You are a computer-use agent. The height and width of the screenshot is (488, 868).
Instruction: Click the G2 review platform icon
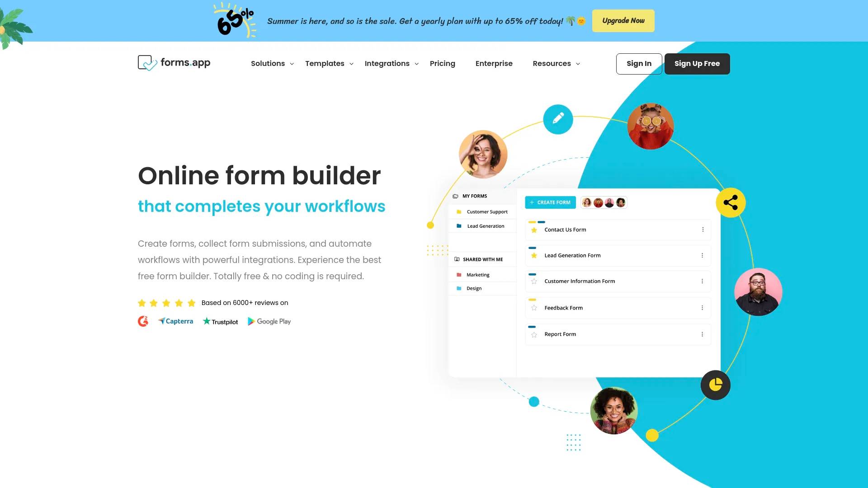142,321
